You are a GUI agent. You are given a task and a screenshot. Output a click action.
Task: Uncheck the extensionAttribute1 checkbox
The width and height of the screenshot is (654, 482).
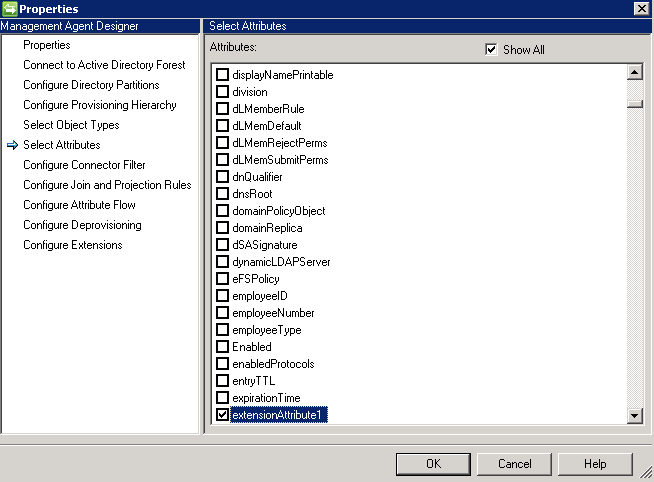click(x=222, y=415)
